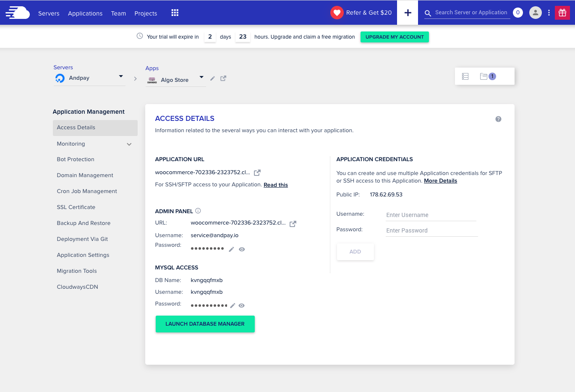Click the help question mark icon
Image resolution: width=575 pixels, height=392 pixels.
pyautogui.click(x=498, y=119)
